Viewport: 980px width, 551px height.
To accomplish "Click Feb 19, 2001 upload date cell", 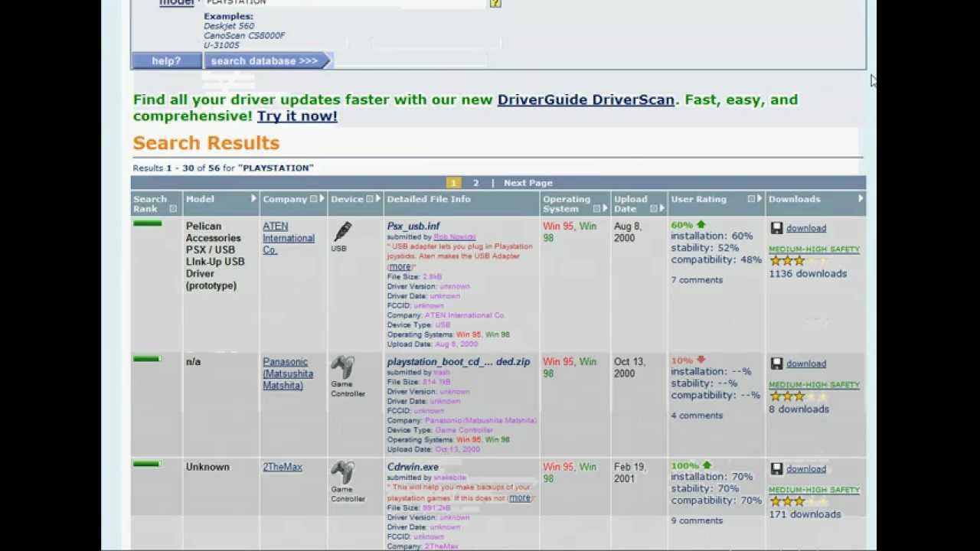I will pos(629,472).
